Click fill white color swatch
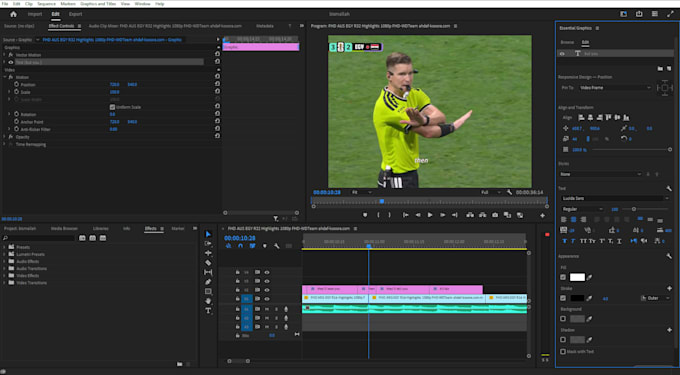Viewport: 680px width, 375px height. [577, 277]
